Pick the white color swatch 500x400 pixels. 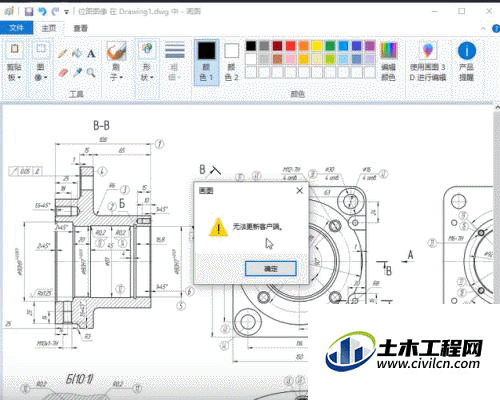251,59
